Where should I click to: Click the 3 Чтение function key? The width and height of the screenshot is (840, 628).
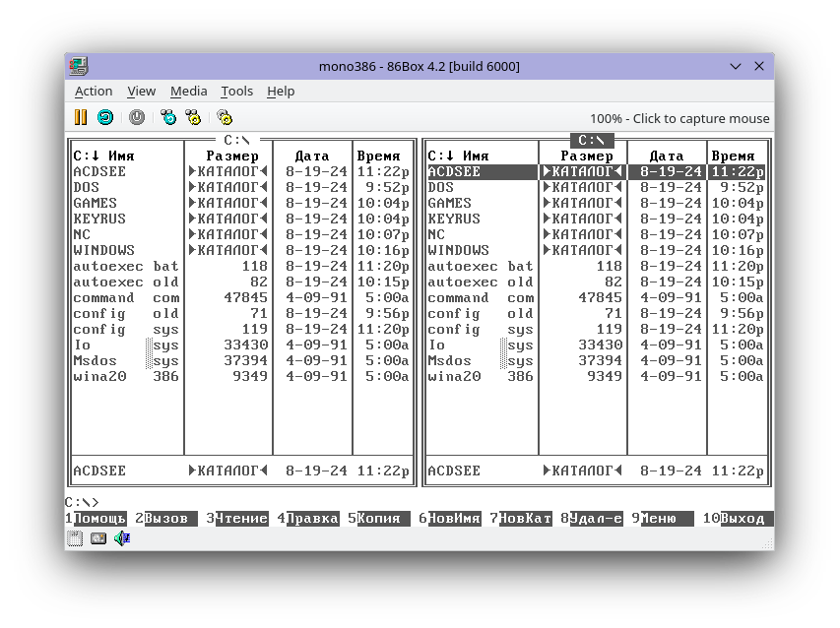point(237,518)
